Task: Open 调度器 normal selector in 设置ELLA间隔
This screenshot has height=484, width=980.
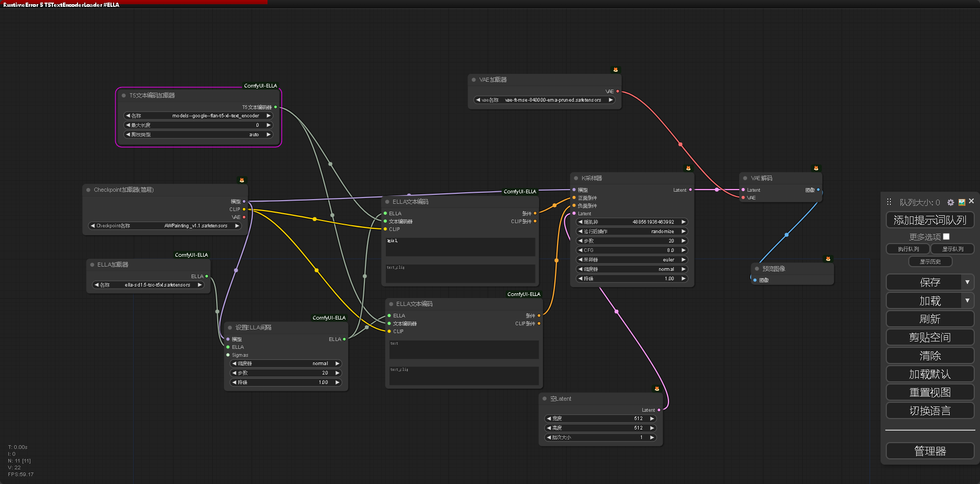Action: click(x=286, y=364)
